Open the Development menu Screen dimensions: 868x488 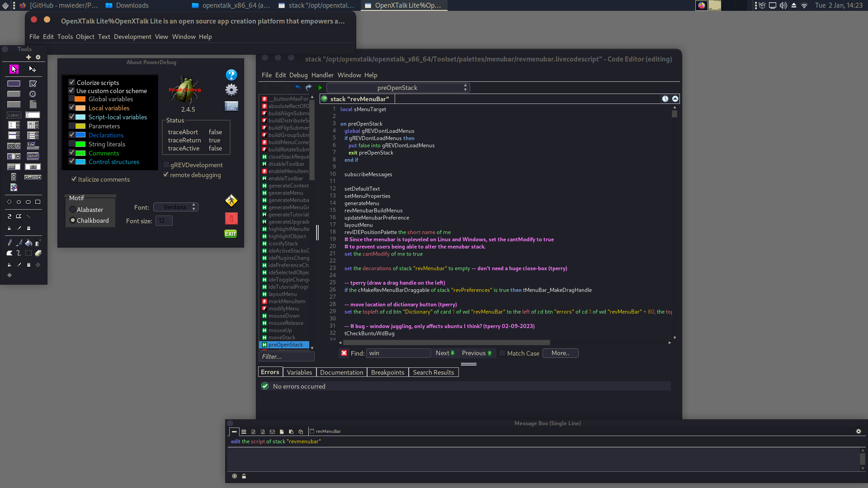(x=132, y=37)
